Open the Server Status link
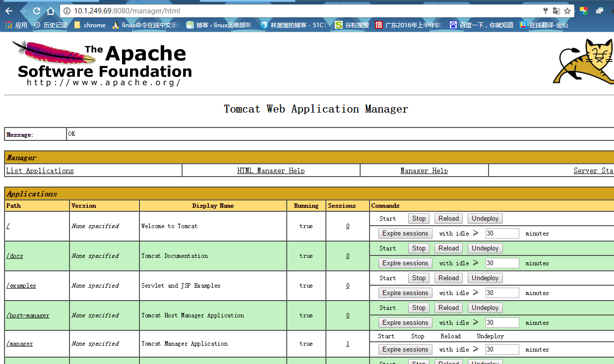The image size is (614, 364). [x=594, y=171]
